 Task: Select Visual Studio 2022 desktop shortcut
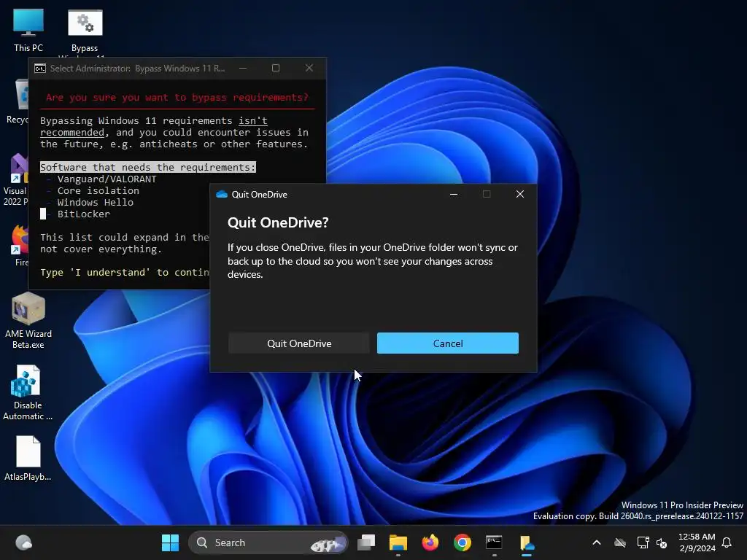16,180
